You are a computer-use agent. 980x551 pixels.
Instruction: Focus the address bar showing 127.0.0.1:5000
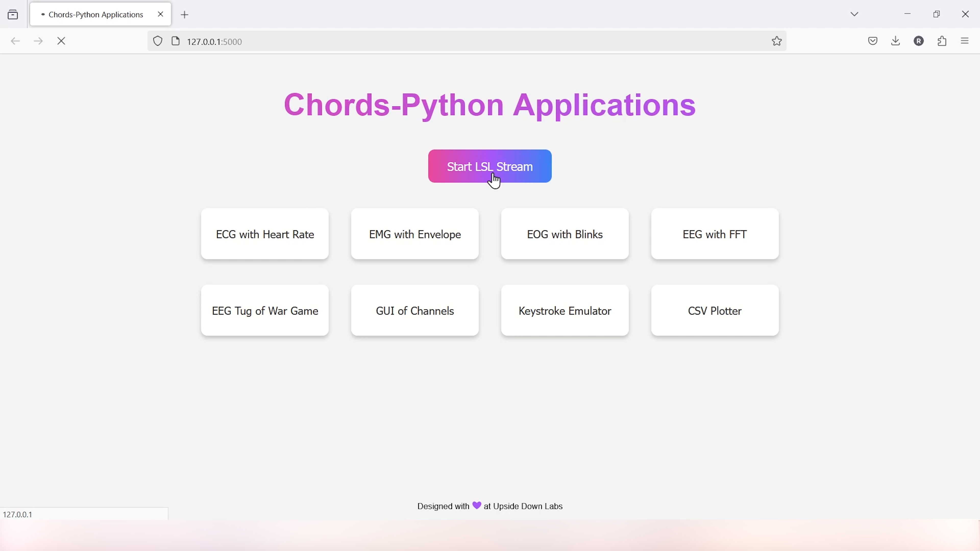(467, 41)
